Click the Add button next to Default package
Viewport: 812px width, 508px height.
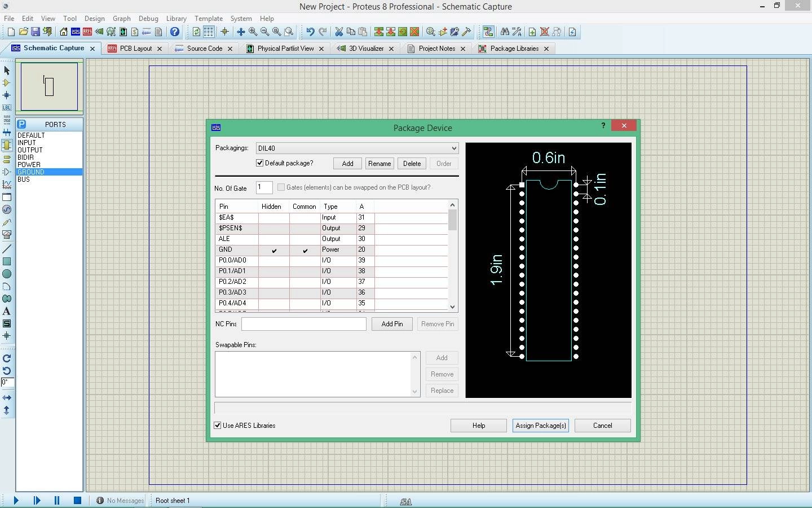coord(347,164)
